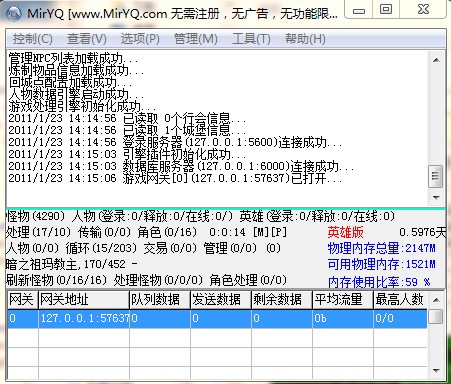Viewport: 451px width, 384px height.
Task: Click the 怪物(4290) status text
Action: pos(35,216)
